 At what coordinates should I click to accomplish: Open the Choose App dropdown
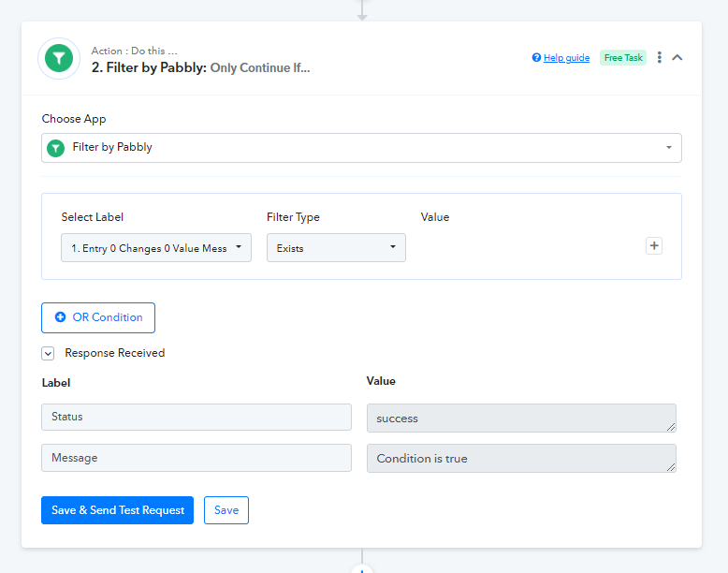point(361,148)
